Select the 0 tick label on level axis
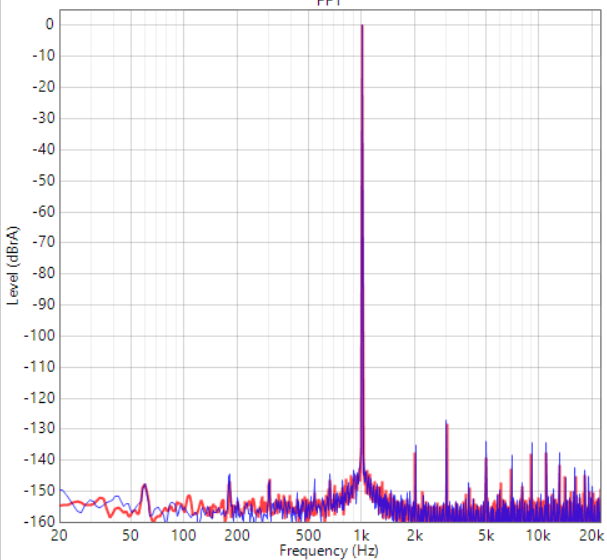607x560 pixels. pos(50,24)
